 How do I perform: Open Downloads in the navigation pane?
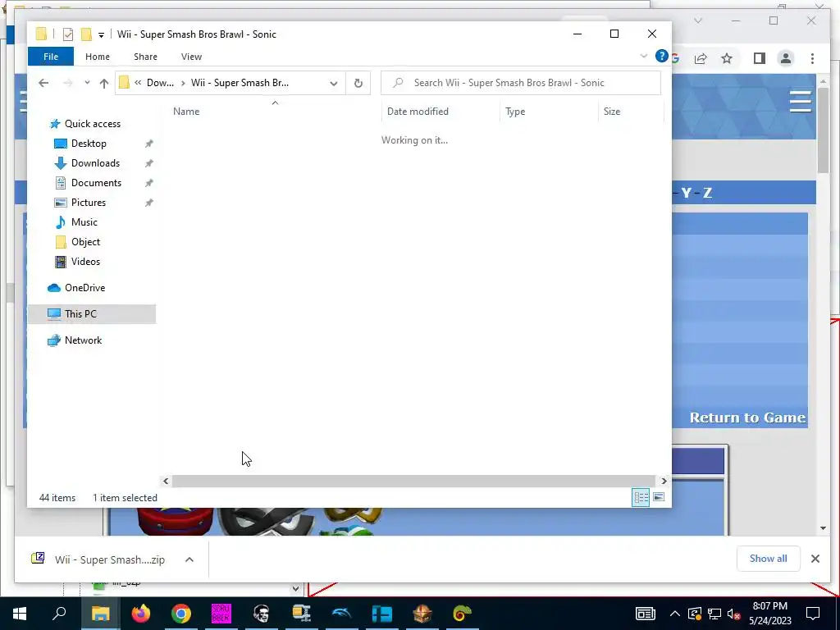coord(95,163)
